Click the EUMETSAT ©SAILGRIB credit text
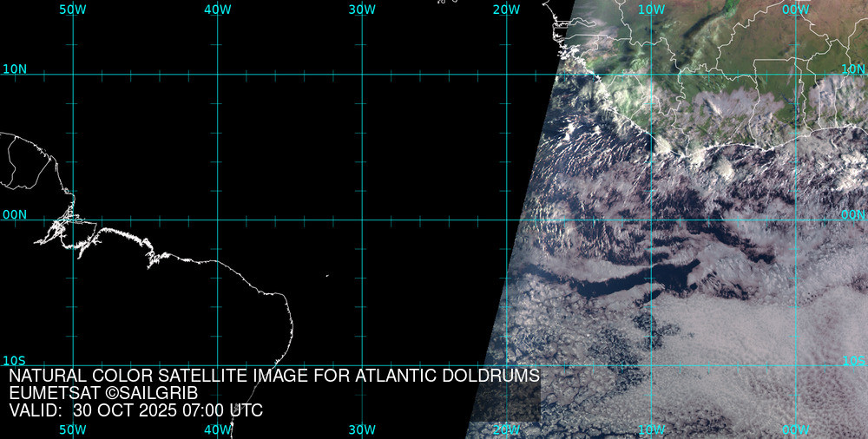Viewport: 868px width, 439px height. tap(103, 393)
